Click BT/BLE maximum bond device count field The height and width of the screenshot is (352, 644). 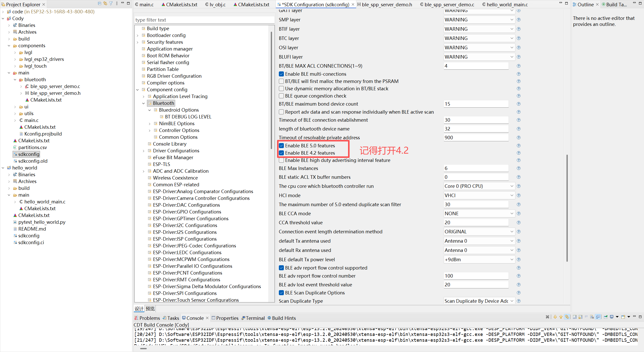click(x=476, y=104)
